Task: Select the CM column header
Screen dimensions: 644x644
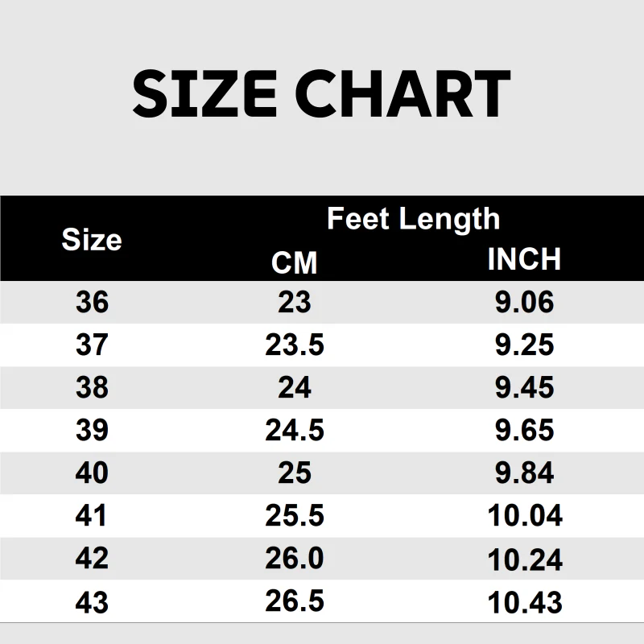Action: (x=295, y=262)
